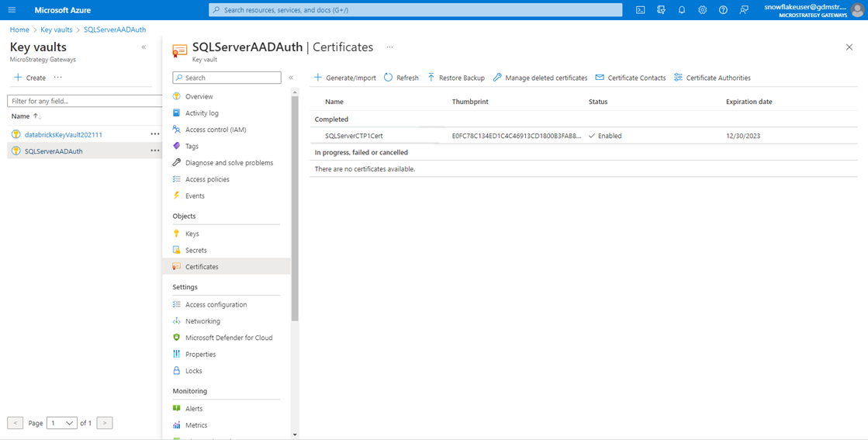868x440 pixels.
Task: Open Secrets in the sidebar menu
Action: [195, 250]
